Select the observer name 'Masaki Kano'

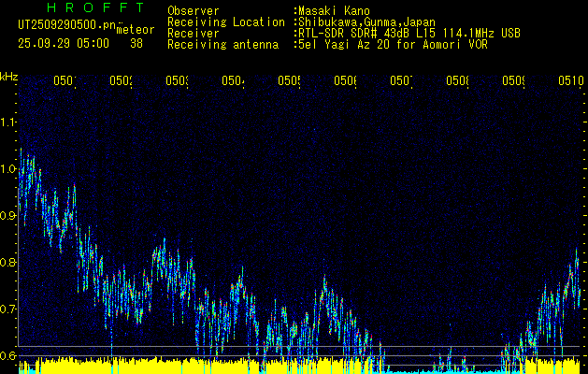pyautogui.click(x=334, y=11)
